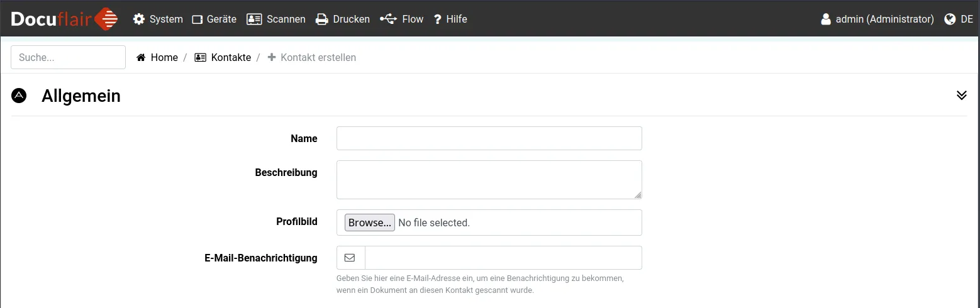Click the Hilfe question mark icon
Viewport: 980px width, 308px height.
[x=438, y=19]
